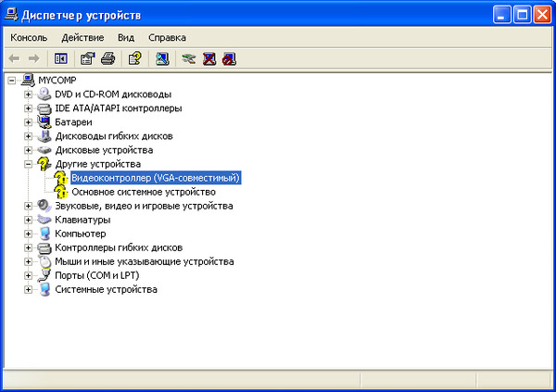Select the MYCOMP label

pyautogui.click(x=57, y=81)
